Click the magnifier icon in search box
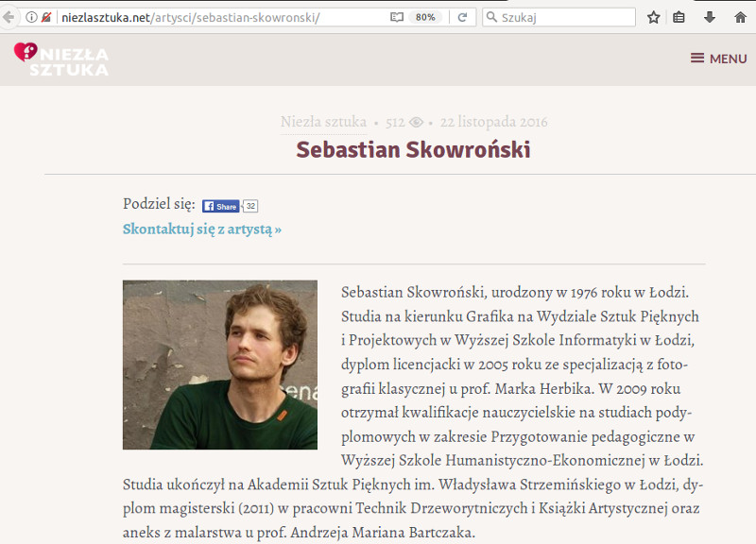Image resolution: width=756 pixels, height=544 pixels. (x=491, y=17)
